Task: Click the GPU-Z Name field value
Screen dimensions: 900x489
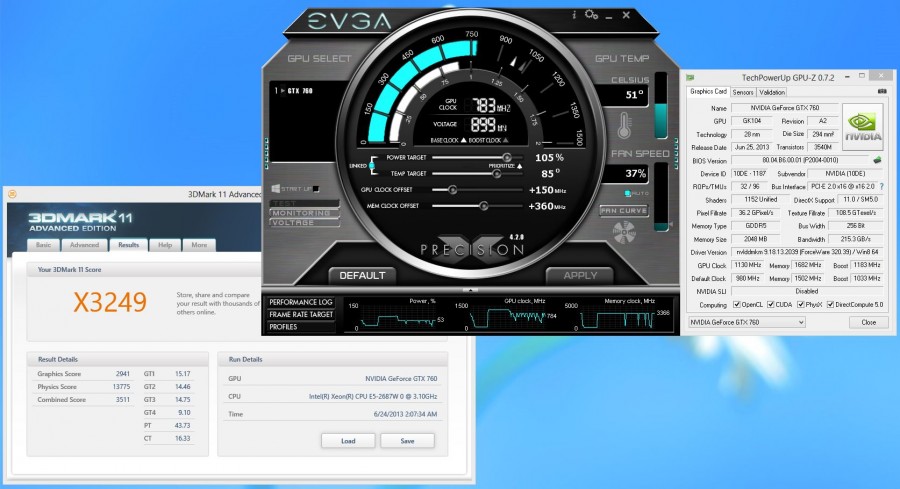Action: [785, 108]
